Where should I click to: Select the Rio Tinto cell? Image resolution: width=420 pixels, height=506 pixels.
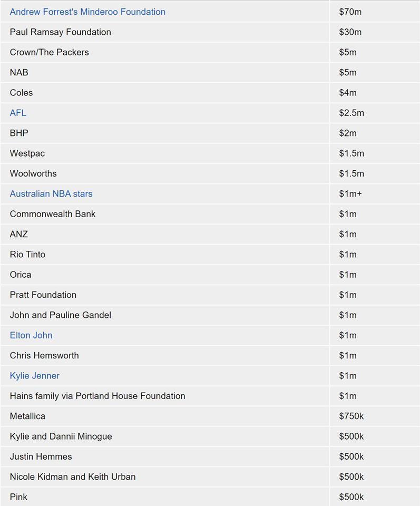coord(27,254)
